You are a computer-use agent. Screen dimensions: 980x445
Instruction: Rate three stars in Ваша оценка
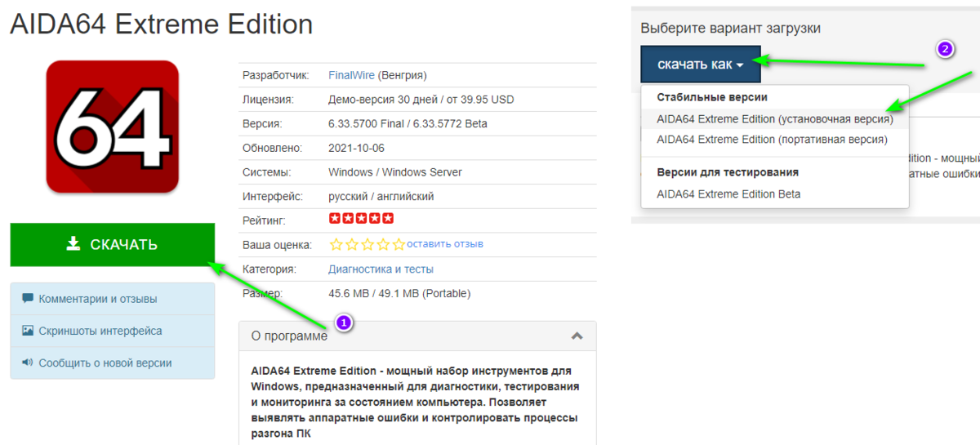367,244
